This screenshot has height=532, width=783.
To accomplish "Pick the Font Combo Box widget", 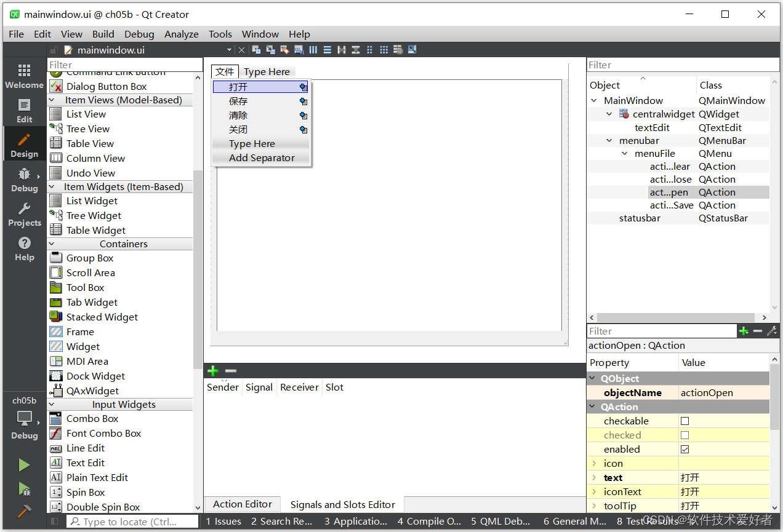I will click(x=103, y=434).
